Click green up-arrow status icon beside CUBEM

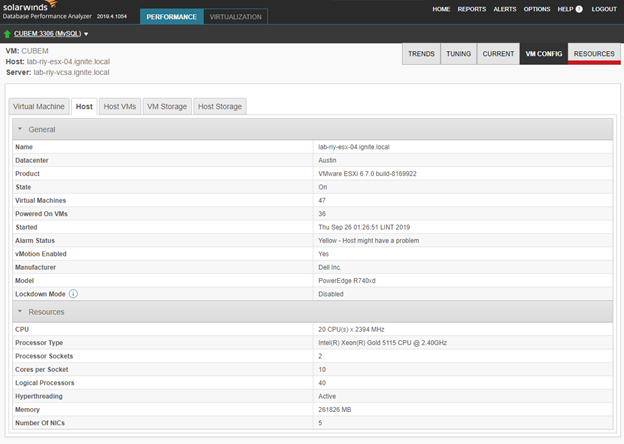coord(7,34)
